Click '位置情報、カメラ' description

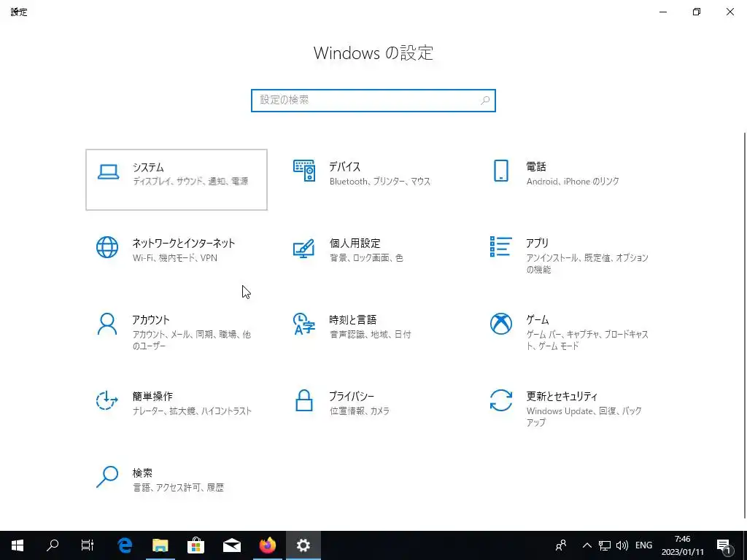click(x=359, y=411)
